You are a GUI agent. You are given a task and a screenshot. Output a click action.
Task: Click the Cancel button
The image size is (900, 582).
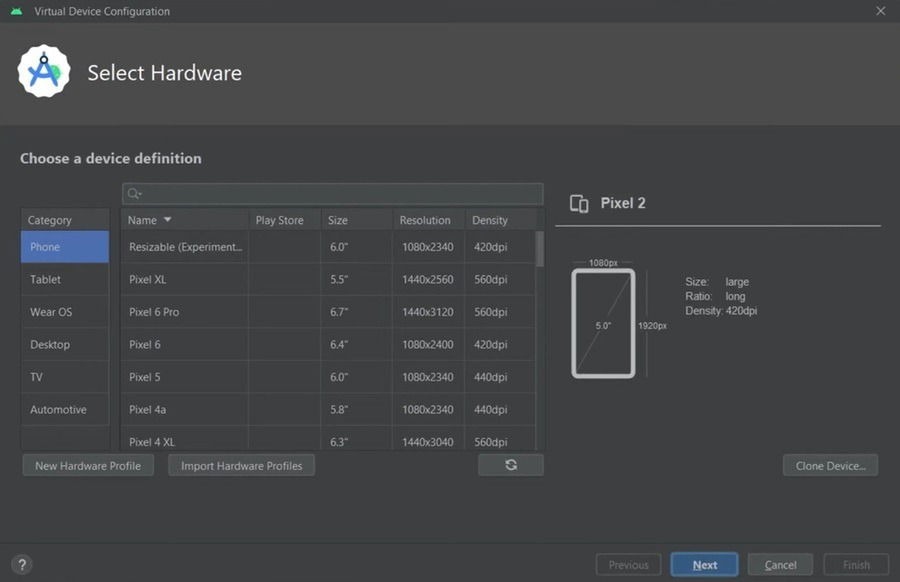click(x=780, y=565)
